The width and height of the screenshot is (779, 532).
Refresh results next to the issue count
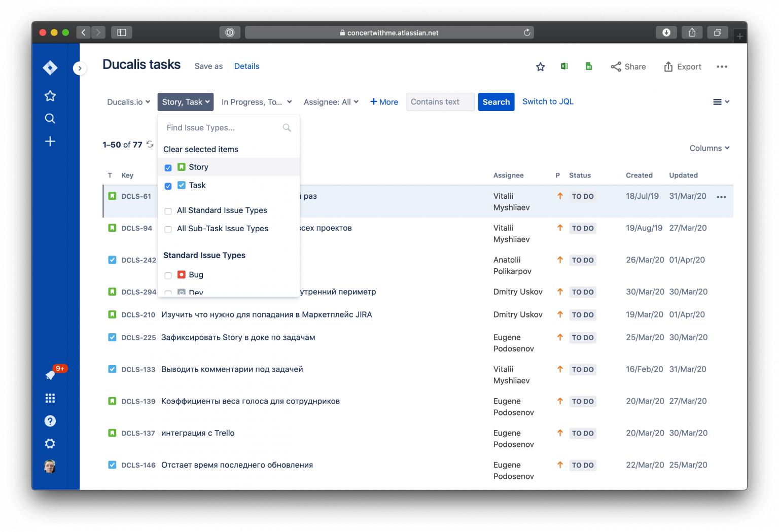150,144
